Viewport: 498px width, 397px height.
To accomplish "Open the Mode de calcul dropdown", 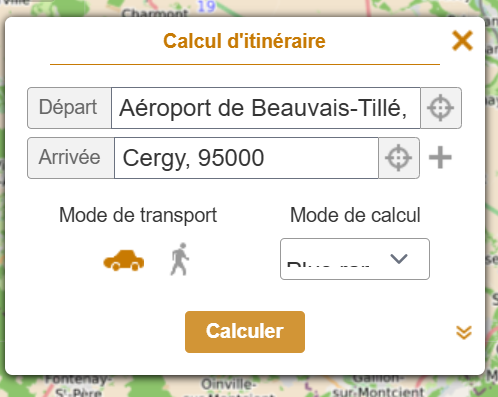I will pyautogui.click(x=355, y=259).
